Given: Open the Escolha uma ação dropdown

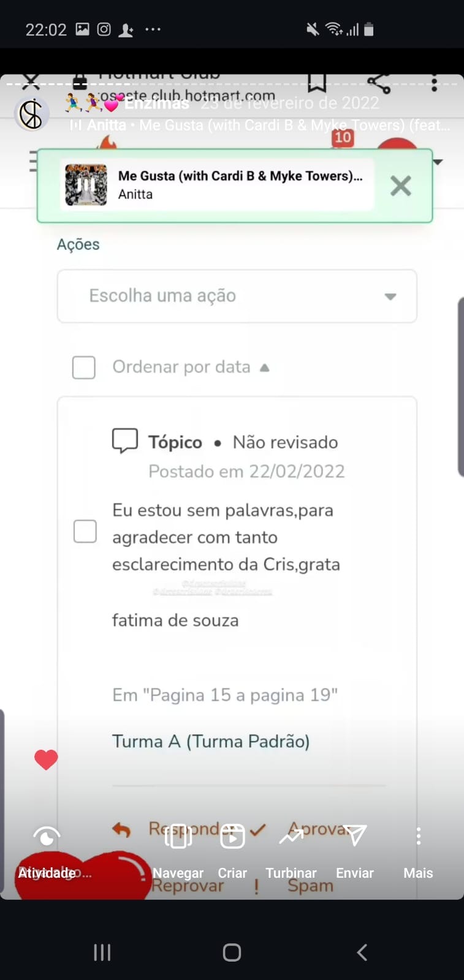Looking at the screenshot, I should [237, 296].
